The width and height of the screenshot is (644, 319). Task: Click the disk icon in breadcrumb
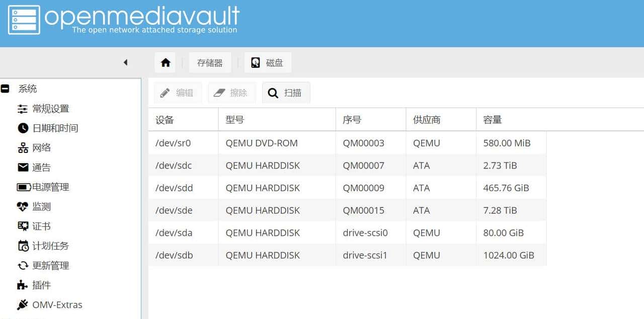pyautogui.click(x=256, y=63)
